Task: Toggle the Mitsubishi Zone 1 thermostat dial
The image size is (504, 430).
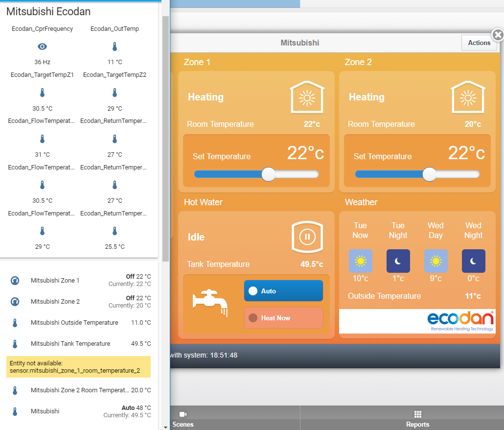Action: [x=14, y=281]
